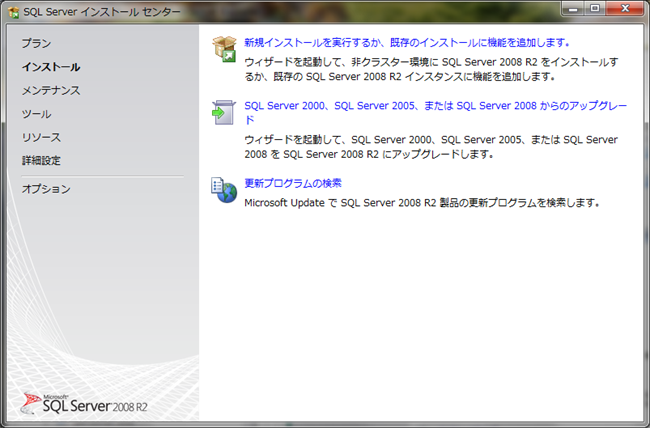
Task: Click the ウィザードを起動して、非クラスター環境 description text
Action: click(431, 69)
